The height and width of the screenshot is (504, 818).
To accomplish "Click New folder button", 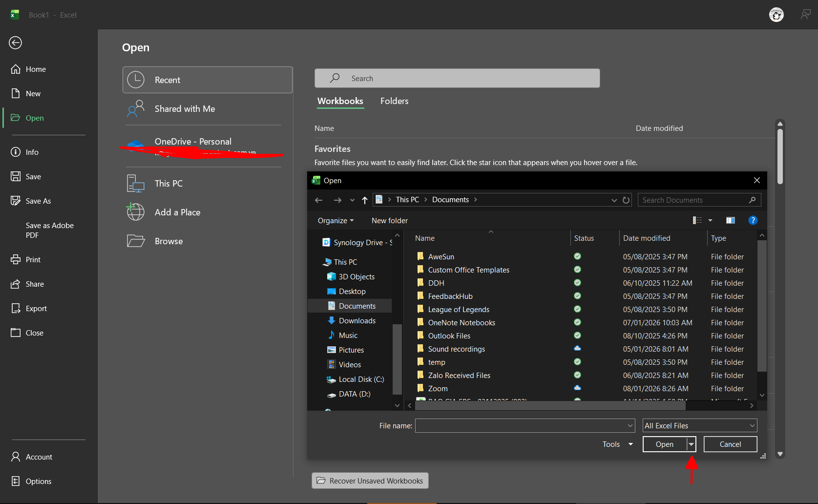I will coord(390,221).
